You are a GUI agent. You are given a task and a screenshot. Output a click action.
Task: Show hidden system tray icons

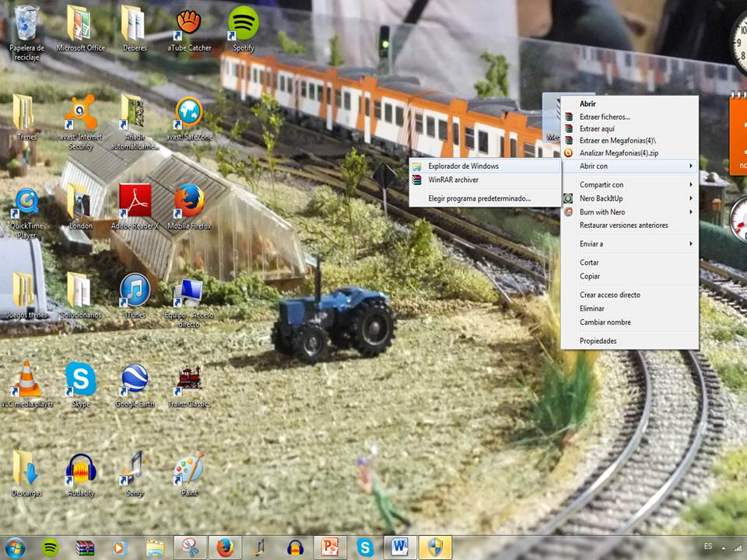click(724, 548)
